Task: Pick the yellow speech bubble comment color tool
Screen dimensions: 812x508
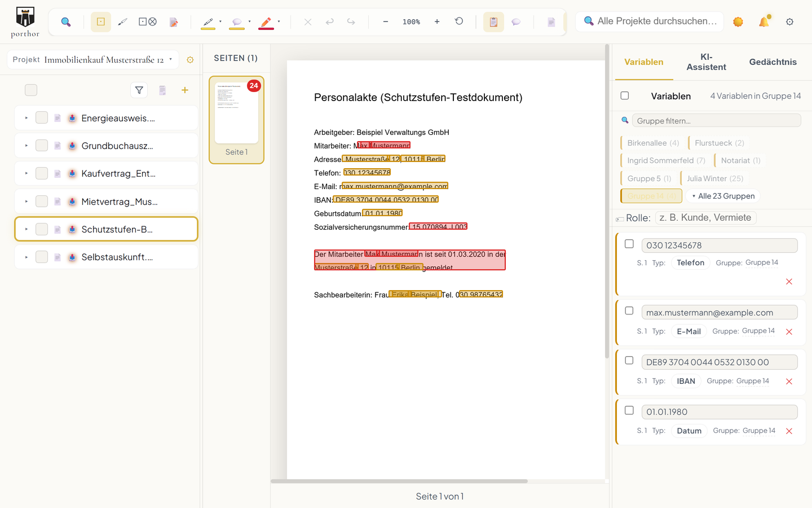Action: click(x=237, y=22)
